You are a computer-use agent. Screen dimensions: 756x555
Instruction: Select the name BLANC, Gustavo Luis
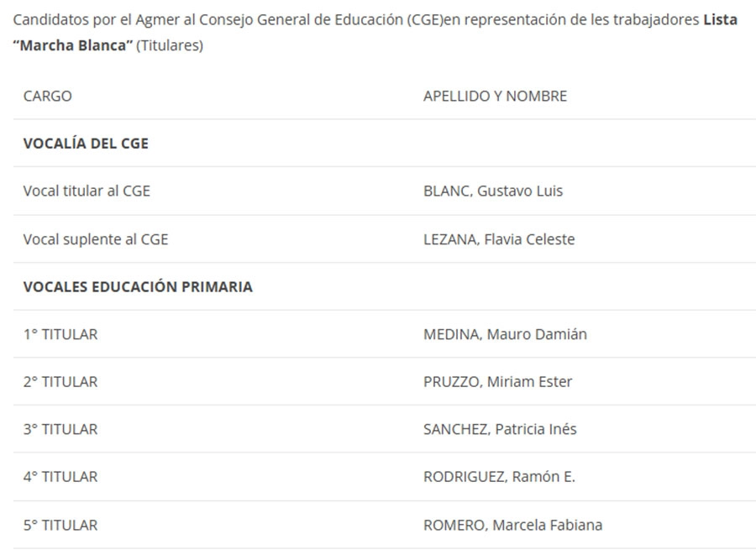point(493,191)
